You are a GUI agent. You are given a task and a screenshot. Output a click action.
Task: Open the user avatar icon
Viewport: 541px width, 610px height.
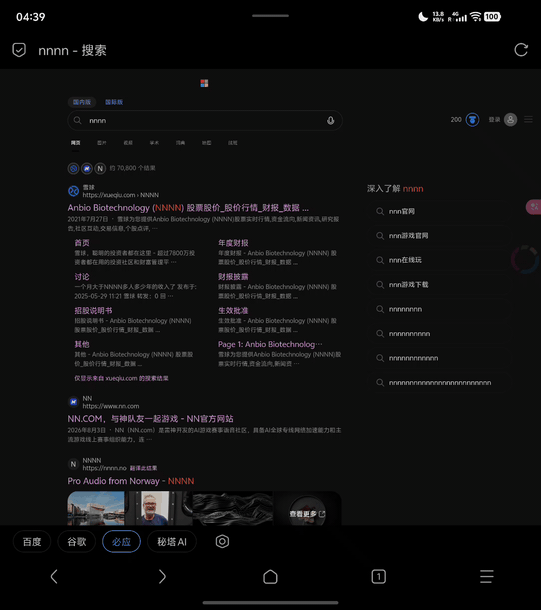tap(510, 119)
